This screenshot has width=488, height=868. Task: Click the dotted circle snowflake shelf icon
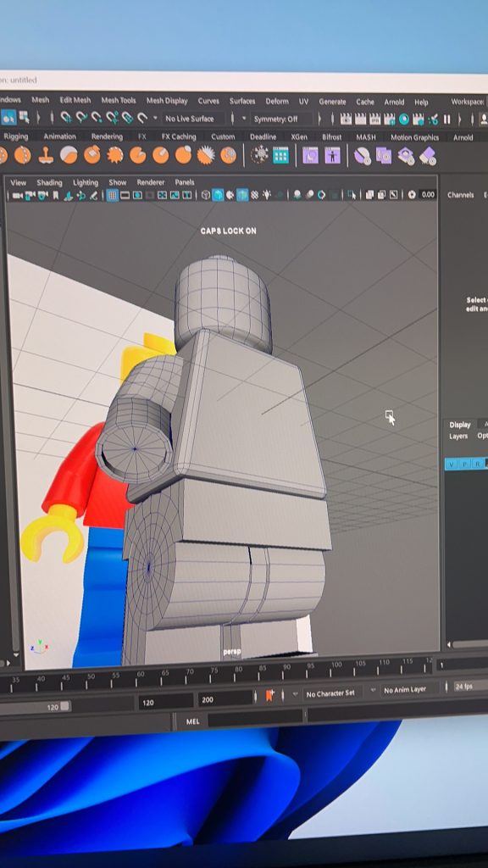(x=259, y=155)
